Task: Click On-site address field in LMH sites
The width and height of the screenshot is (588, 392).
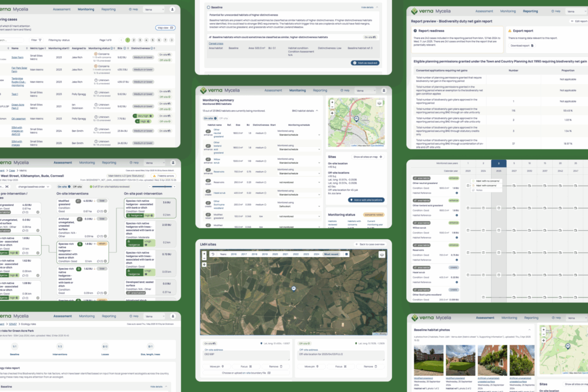Action: click(246, 355)
